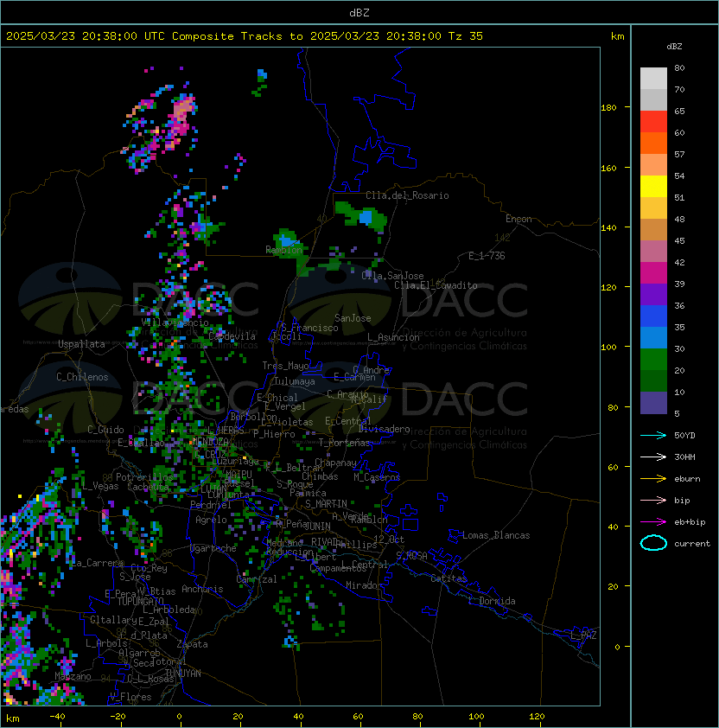
Task: Click the 'Zapata' map label
Action: click(192, 644)
